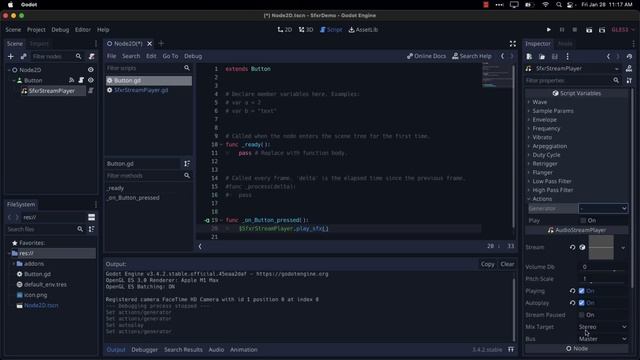Viewport: 640px width, 360px height.
Task: Click the instance scene link icon
Action: point(24,56)
